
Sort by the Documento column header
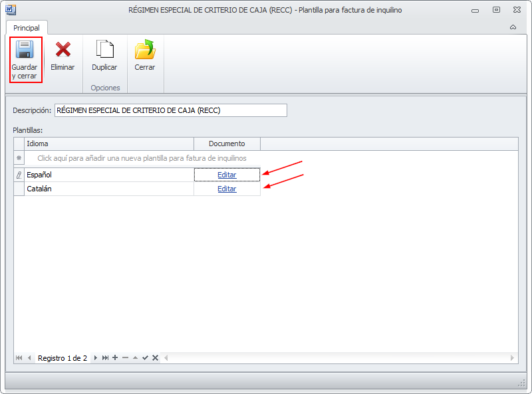click(x=227, y=144)
